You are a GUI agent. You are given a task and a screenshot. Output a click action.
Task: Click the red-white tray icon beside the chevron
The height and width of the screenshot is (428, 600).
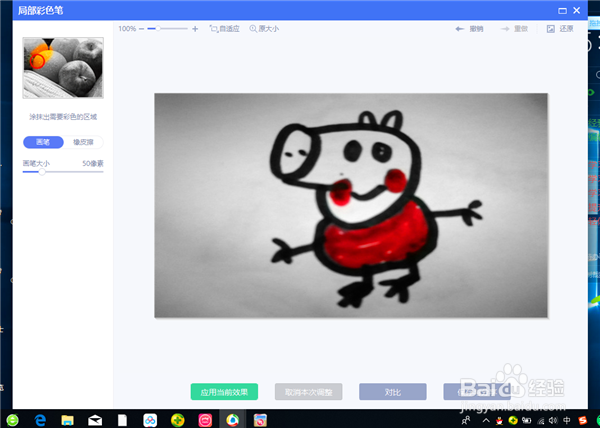click(x=499, y=420)
